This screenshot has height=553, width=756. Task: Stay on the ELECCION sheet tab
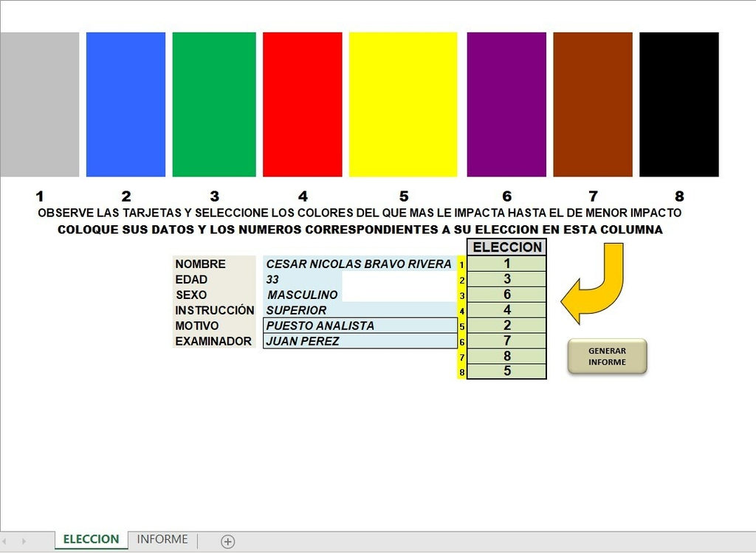[x=91, y=539]
